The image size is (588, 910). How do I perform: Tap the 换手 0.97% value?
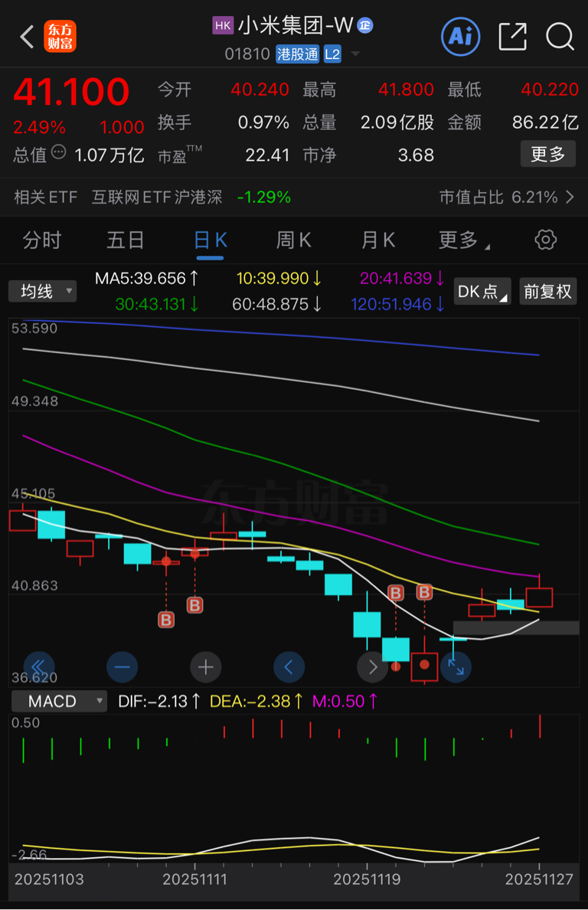(x=263, y=123)
